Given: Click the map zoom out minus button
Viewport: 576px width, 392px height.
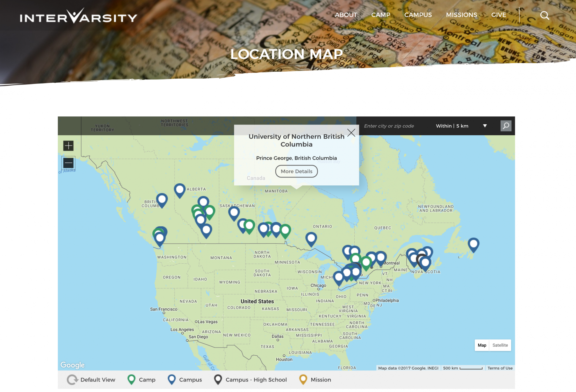Looking at the screenshot, I should coord(68,163).
